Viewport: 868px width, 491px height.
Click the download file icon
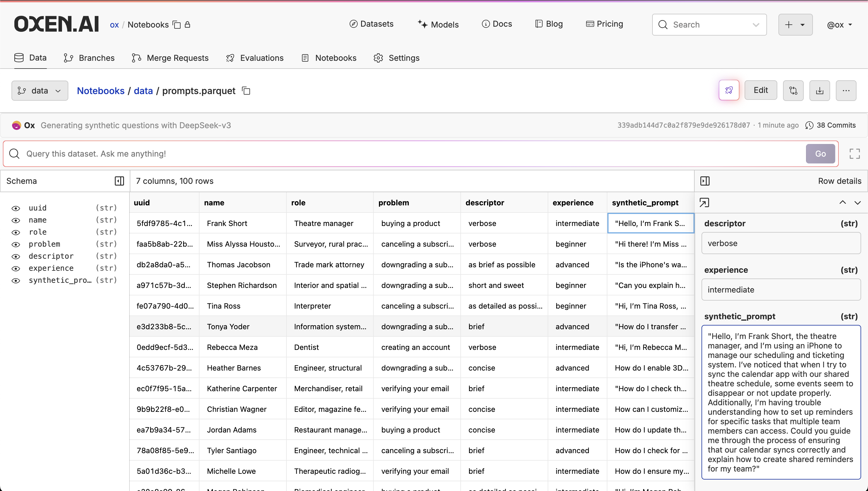point(819,90)
